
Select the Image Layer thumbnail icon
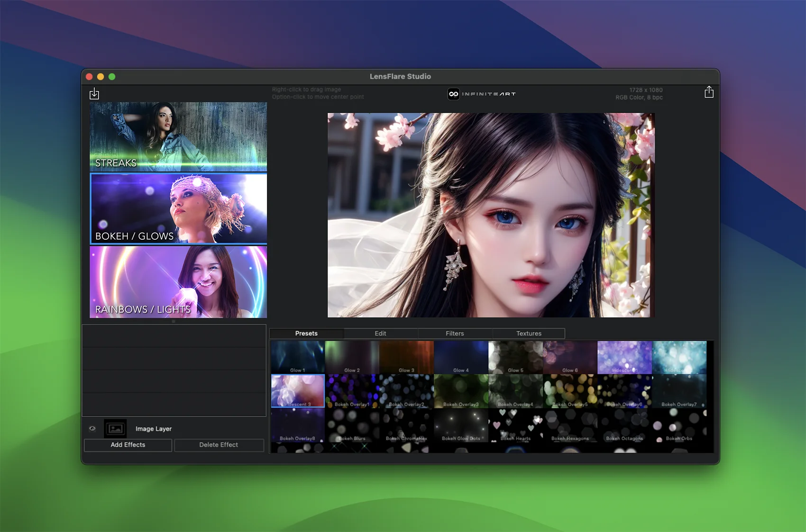pyautogui.click(x=115, y=429)
